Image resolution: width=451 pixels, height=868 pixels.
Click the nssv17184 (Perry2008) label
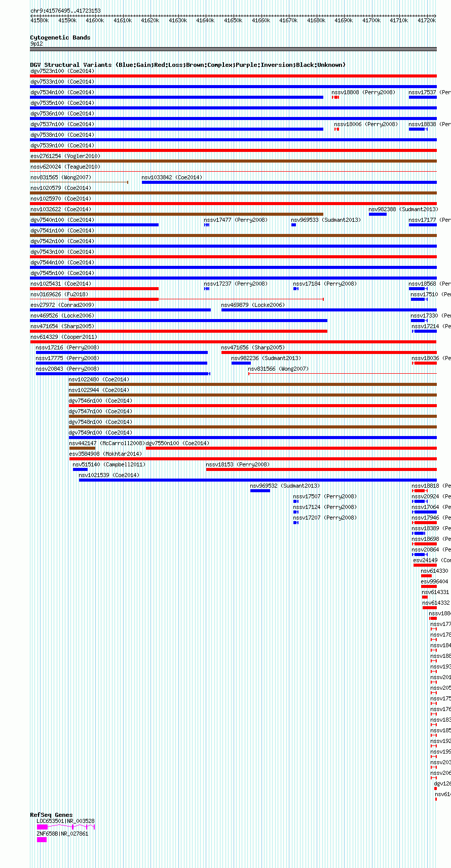tap(325, 284)
